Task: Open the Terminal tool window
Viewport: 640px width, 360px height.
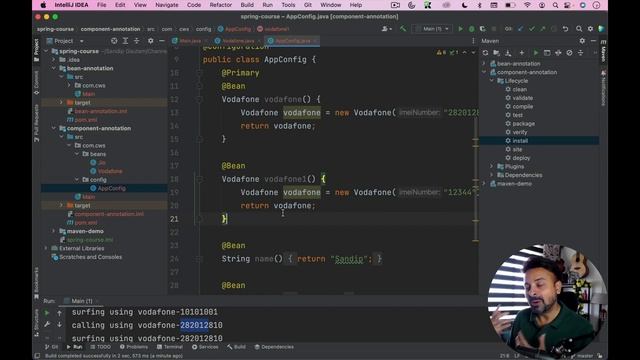Action: point(170,347)
